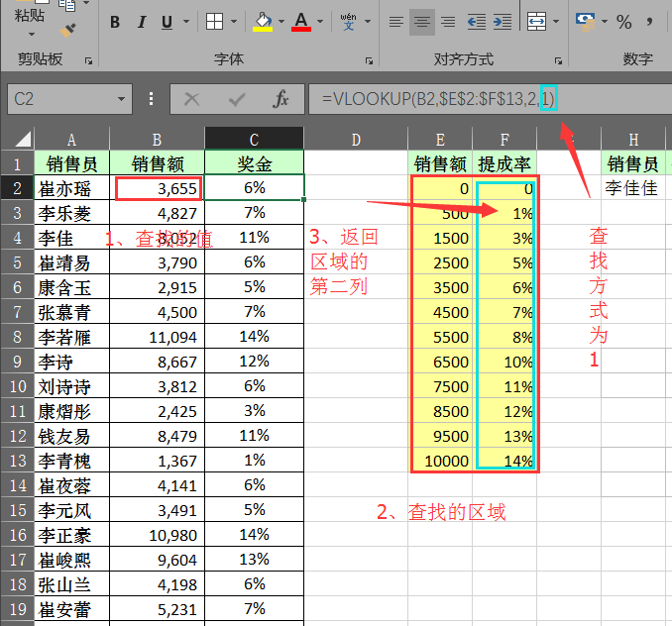
Task: Click Format Painter brush icon
Action: click(x=67, y=30)
